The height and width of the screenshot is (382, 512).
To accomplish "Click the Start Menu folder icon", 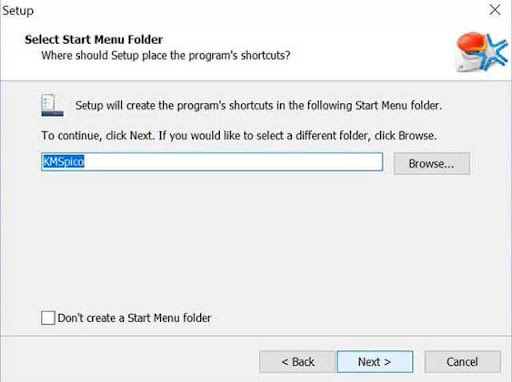I will tap(52, 105).
